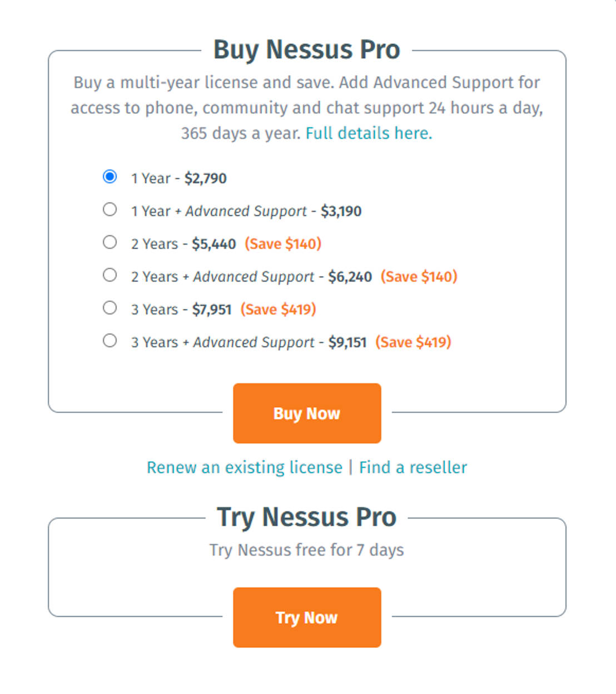Click the $6,240 price label

click(x=350, y=277)
